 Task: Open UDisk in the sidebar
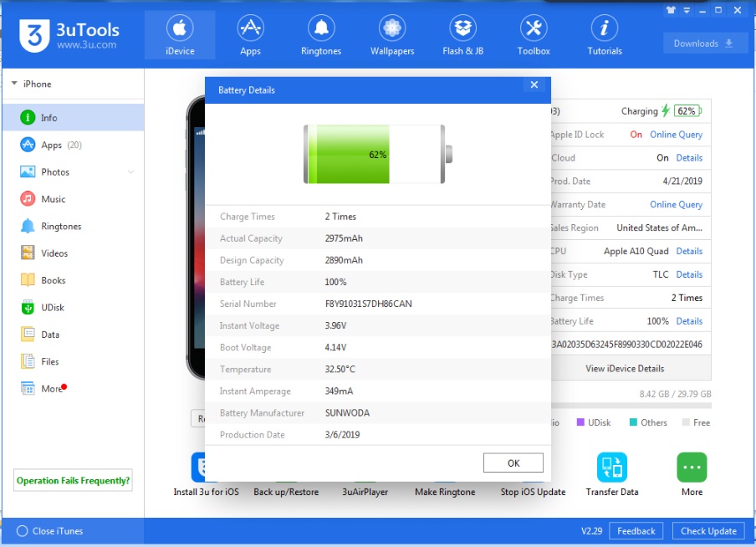click(x=53, y=308)
